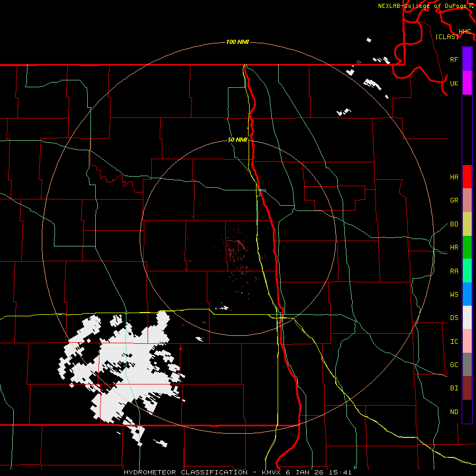Click the HYDROMETEOR CLASSIFICATION KMVX title text
Viewport: 476px width, 476px height.
tap(237, 472)
